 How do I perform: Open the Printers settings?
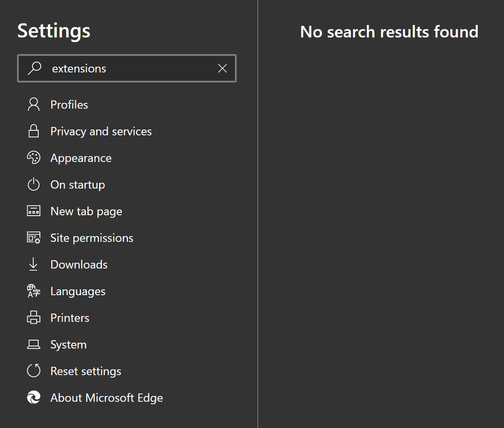click(x=70, y=318)
